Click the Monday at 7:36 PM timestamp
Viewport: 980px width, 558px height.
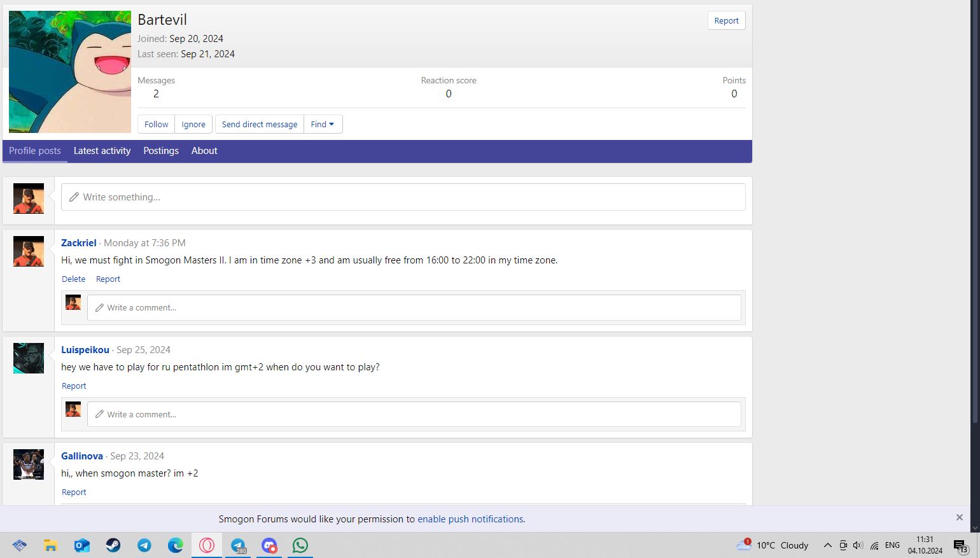click(144, 243)
